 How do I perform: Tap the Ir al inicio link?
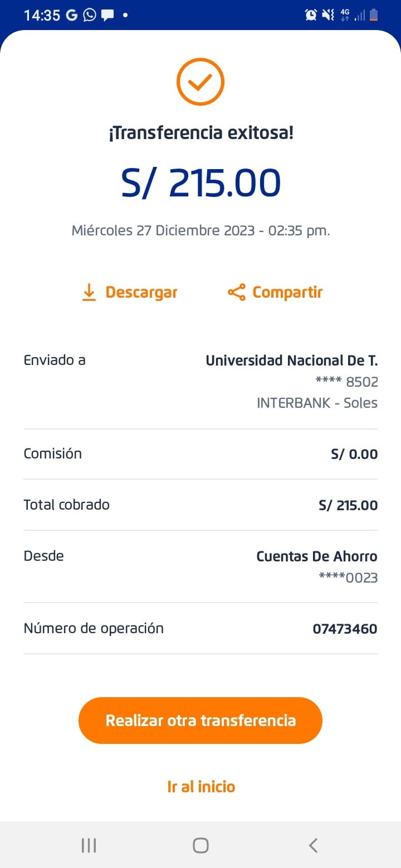tap(201, 786)
